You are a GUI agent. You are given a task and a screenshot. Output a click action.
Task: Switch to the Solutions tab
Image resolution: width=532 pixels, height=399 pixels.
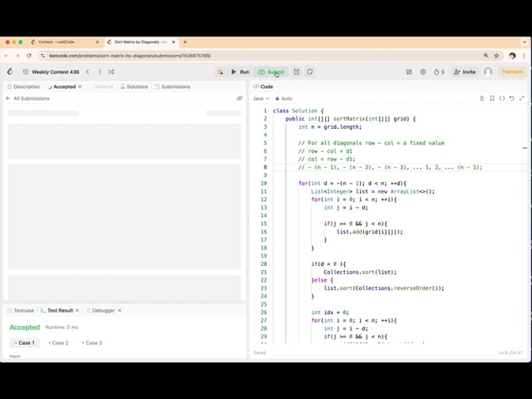(134, 86)
